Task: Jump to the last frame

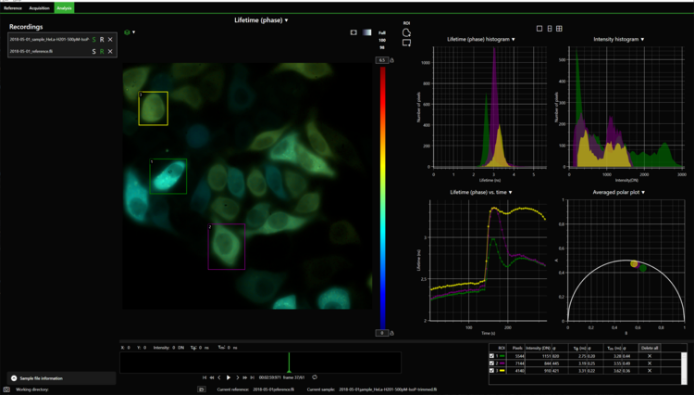Action: [x=252, y=378]
